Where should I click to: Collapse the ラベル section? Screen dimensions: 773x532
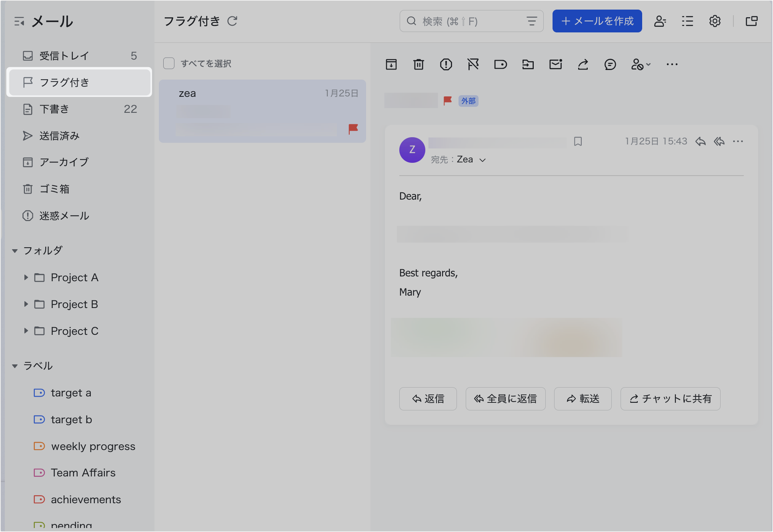(15, 366)
